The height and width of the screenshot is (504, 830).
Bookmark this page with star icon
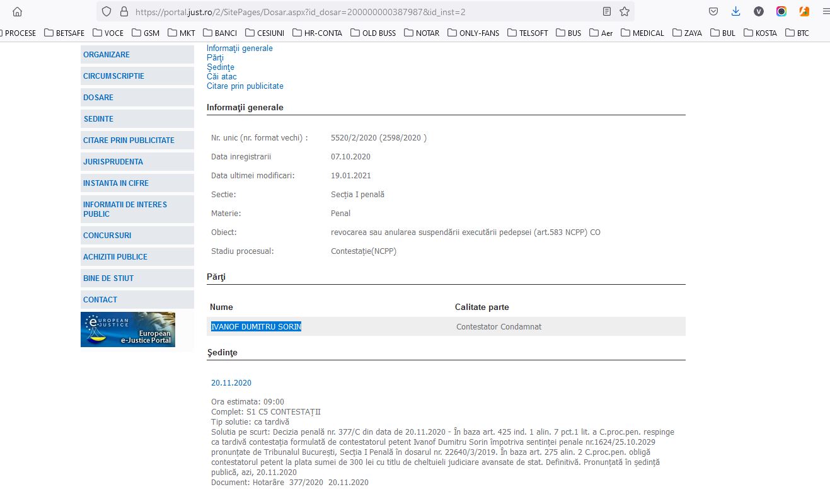click(x=624, y=11)
